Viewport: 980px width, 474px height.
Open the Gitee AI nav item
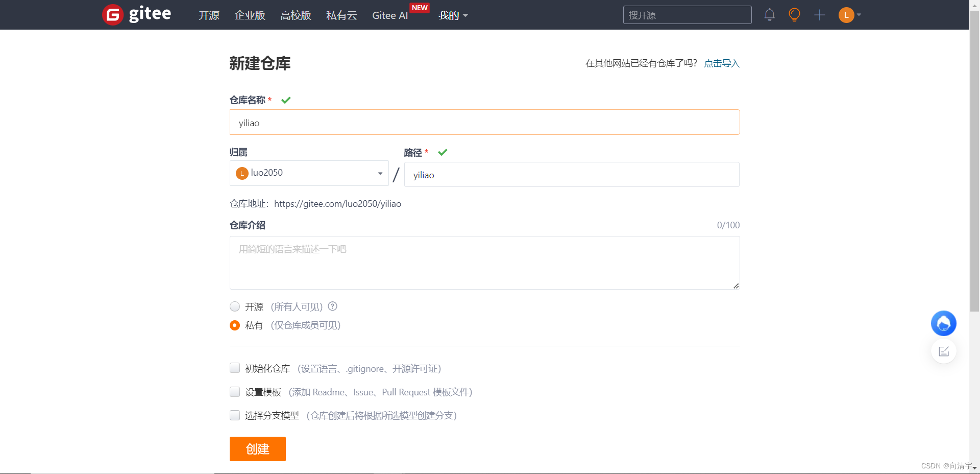tap(390, 15)
